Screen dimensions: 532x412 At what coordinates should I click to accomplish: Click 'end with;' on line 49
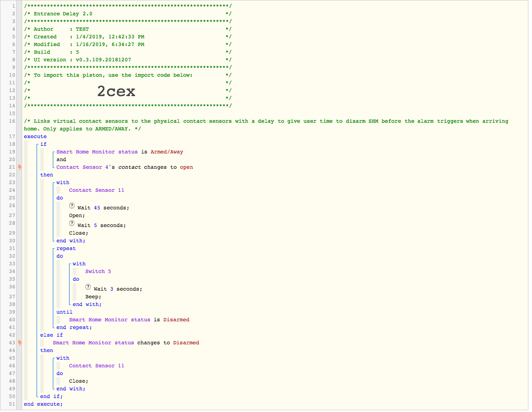click(x=71, y=389)
